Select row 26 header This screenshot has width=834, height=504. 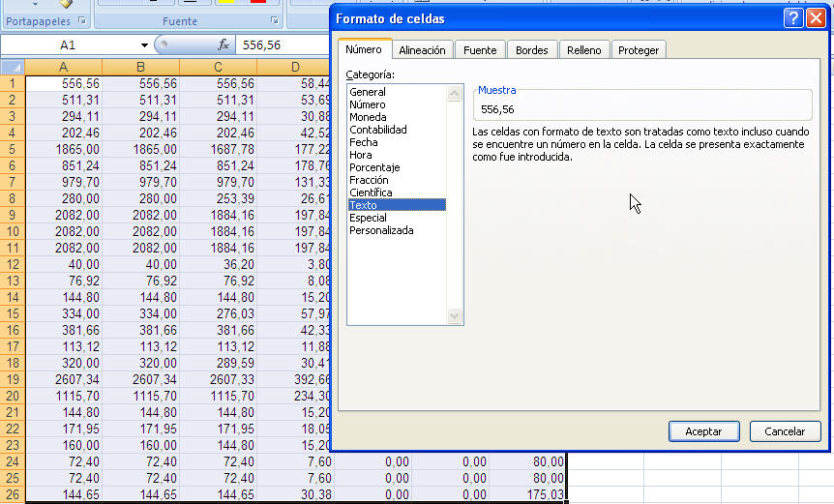click(x=13, y=494)
